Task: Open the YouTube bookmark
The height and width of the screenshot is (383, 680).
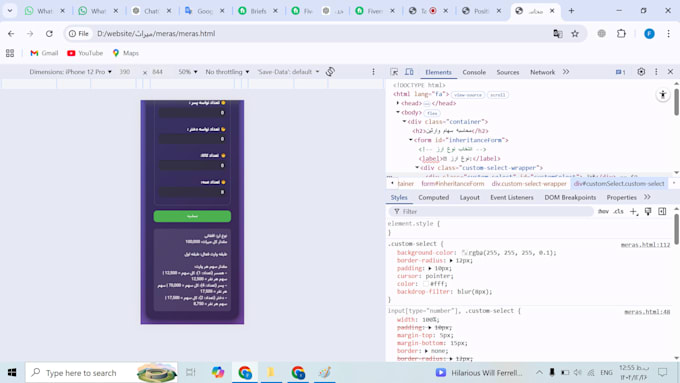Action: (85, 53)
